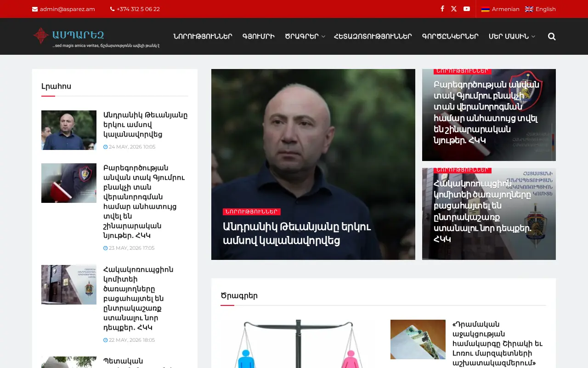Screen dimensions: 588x368
Task: Open the ՆՈՐՈՒԹՅՈՒՆՆԵՐ menu item
Action: click(203, 36)
